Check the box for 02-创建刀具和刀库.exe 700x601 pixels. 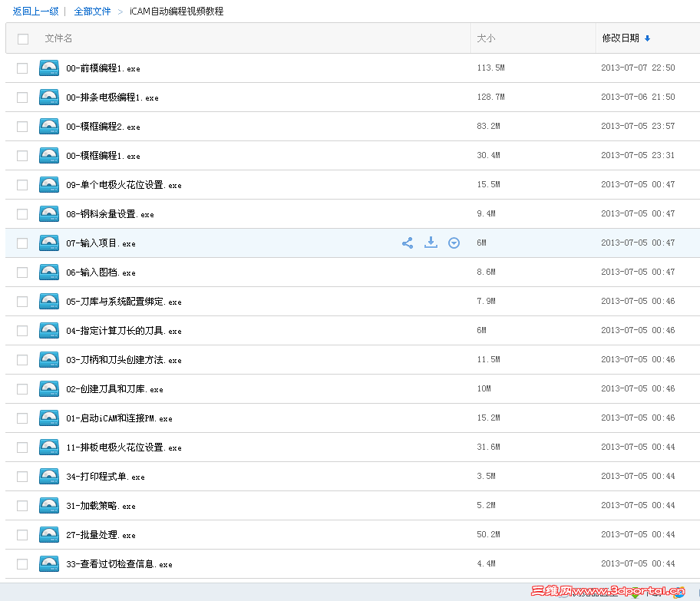[22, 389]
